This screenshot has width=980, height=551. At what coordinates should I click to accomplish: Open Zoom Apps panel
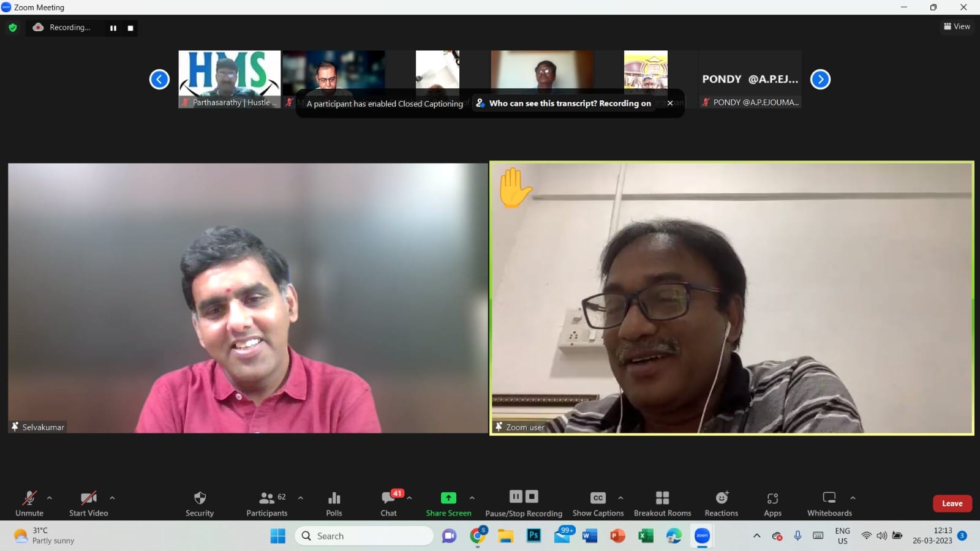tap(772, 503)
